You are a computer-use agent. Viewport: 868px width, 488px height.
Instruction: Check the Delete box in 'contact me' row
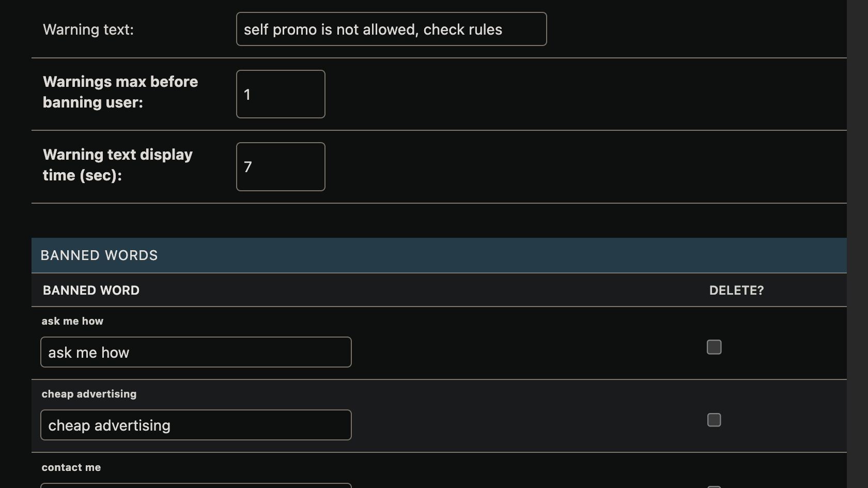(714, 486)
